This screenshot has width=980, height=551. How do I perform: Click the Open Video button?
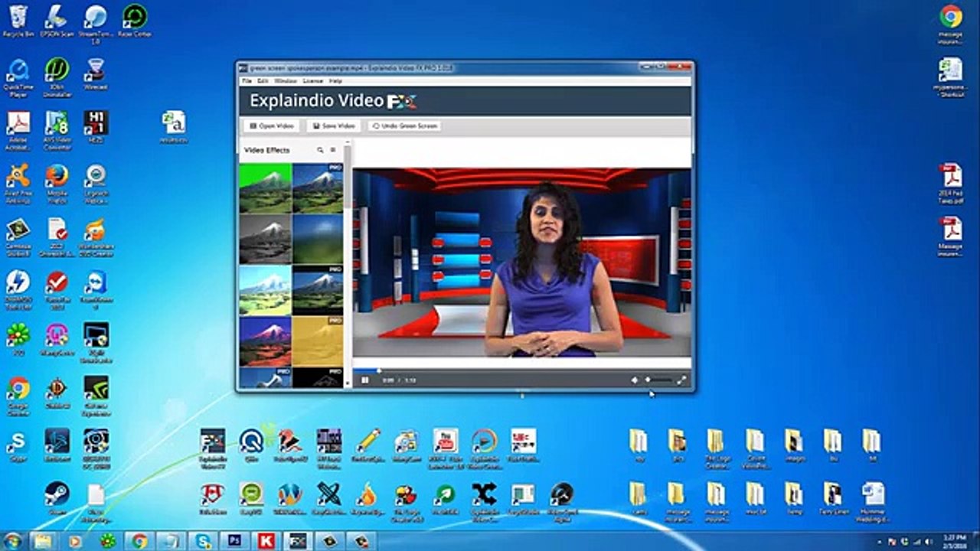(x=272, y=126)
